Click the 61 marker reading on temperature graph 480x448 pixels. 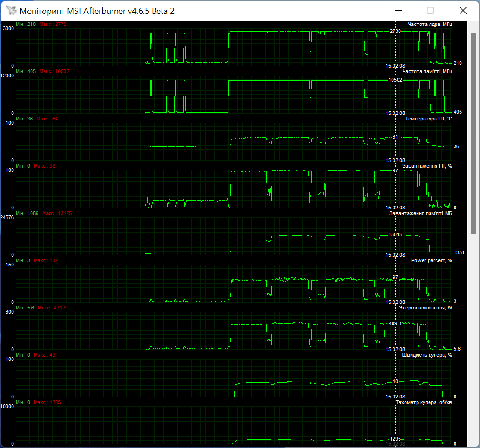pyautogui.click(x=395, y=137)
